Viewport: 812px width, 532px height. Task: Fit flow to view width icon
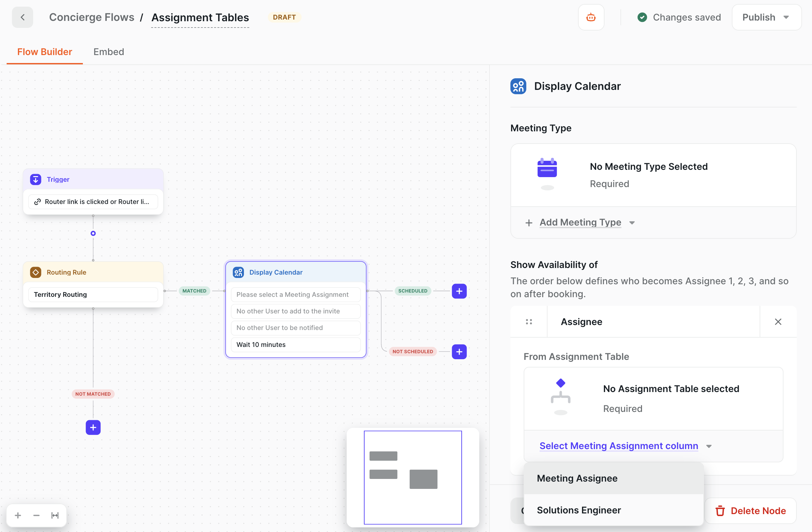click(55, 515)
